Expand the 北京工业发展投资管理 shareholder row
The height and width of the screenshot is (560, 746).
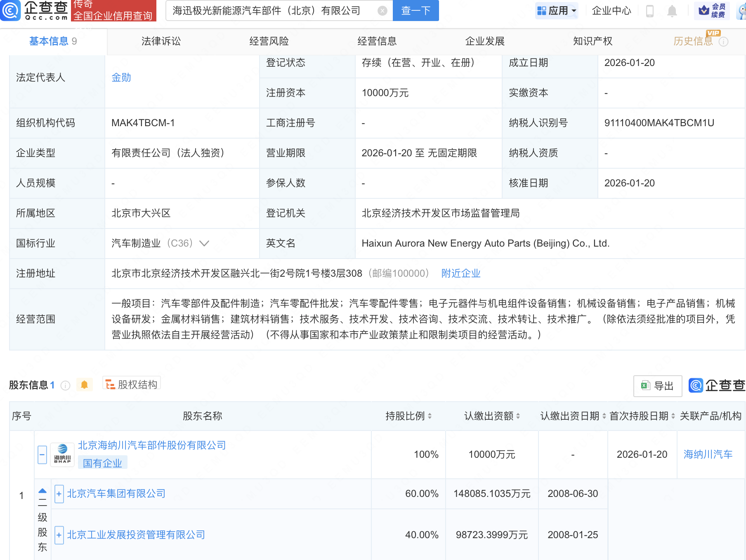click(x=59, y=535)
